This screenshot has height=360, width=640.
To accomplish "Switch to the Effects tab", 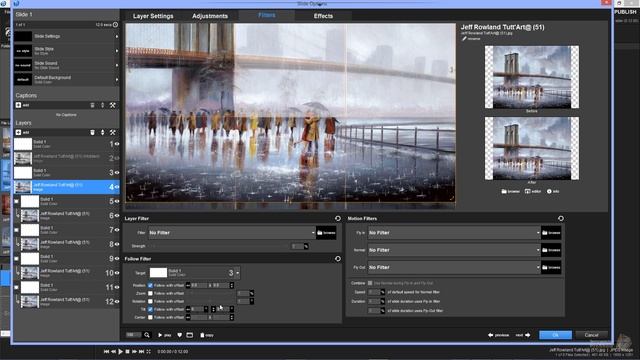I will coord(323,16).
